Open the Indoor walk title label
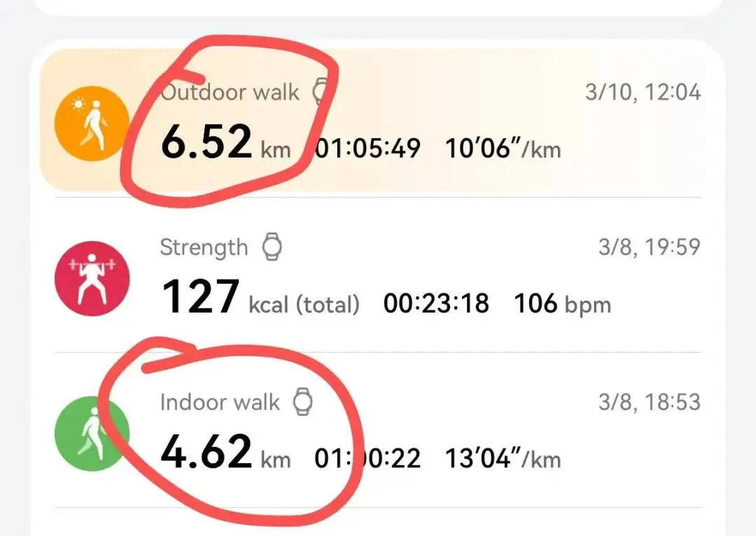Image resolution: width=756 pixels, height=536 pixels. [220, 402]
